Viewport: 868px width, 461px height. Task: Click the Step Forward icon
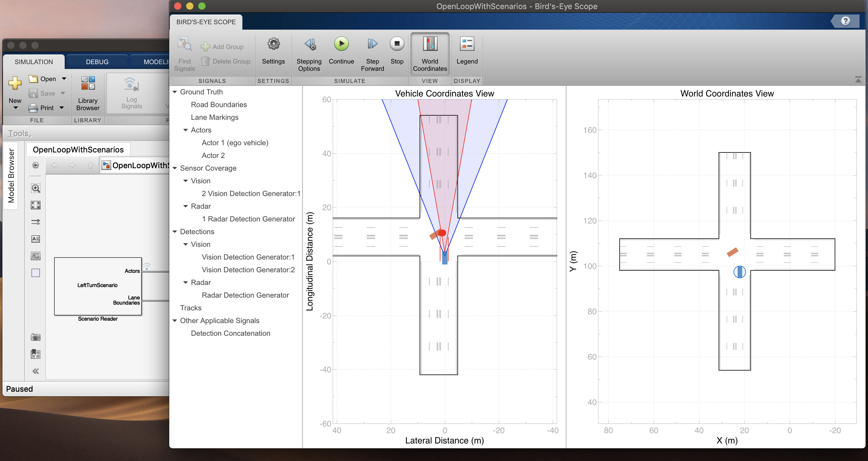(x=372, y=44)
